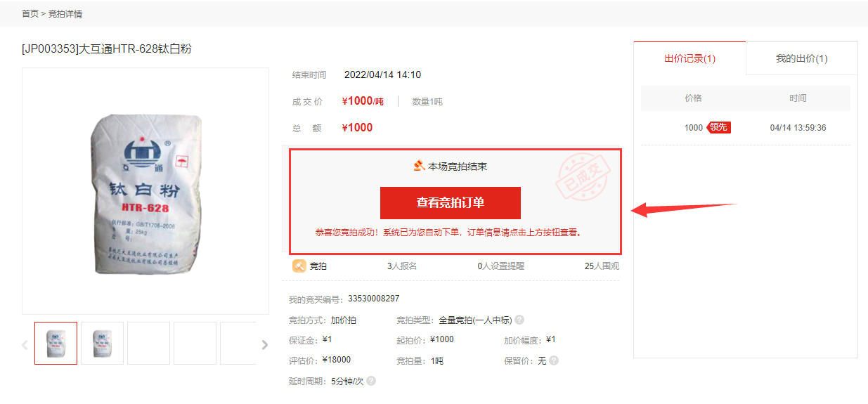The image size is (868, 404).
Task: Click the help icon beside 全量竞拍(一人中标)
Action: pyautogui.click(x=519, y=320)
